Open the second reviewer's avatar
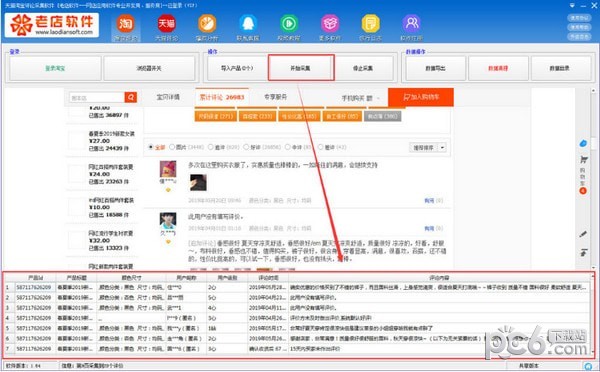Viewport: 600px width, 372px height. click(168, 220)
